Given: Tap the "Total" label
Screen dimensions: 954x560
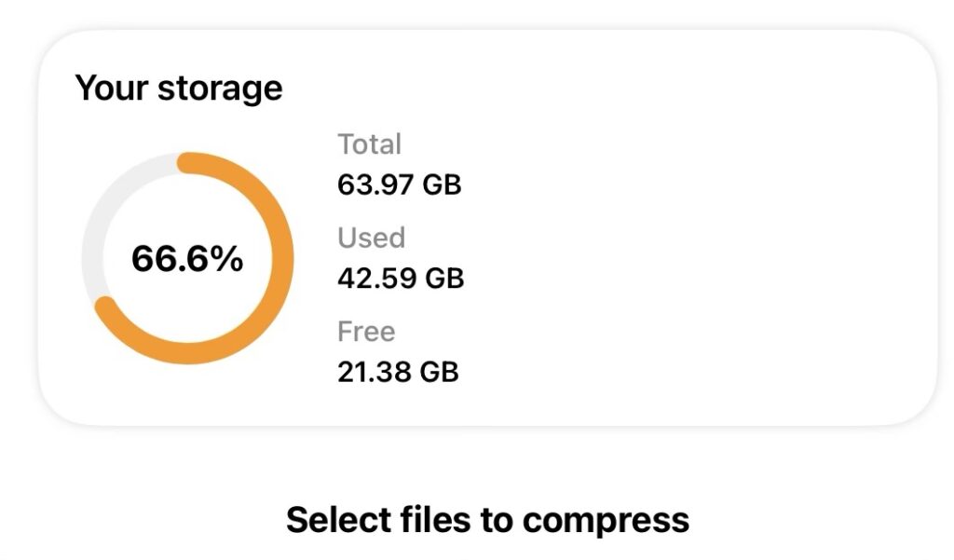Looking at the screenshot, I should tap(369, 144).
